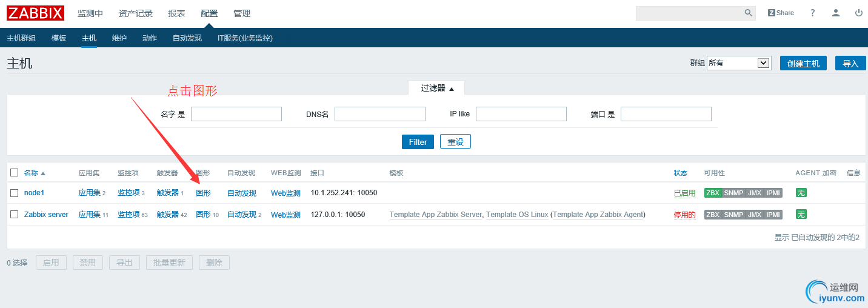Viewport: 868px width, 308px height.
Task: Check the Zabbix server row checkbox
Action: point(14,215)
